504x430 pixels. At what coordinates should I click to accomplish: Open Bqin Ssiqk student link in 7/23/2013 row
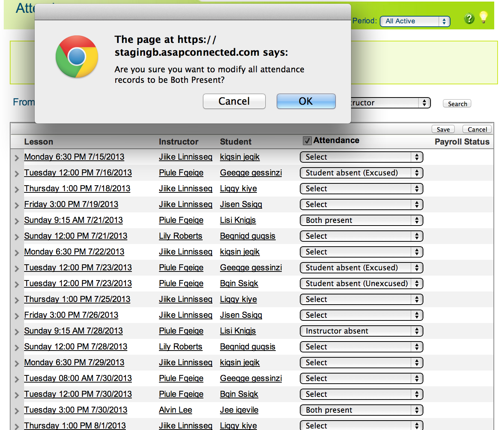[239, 284]
